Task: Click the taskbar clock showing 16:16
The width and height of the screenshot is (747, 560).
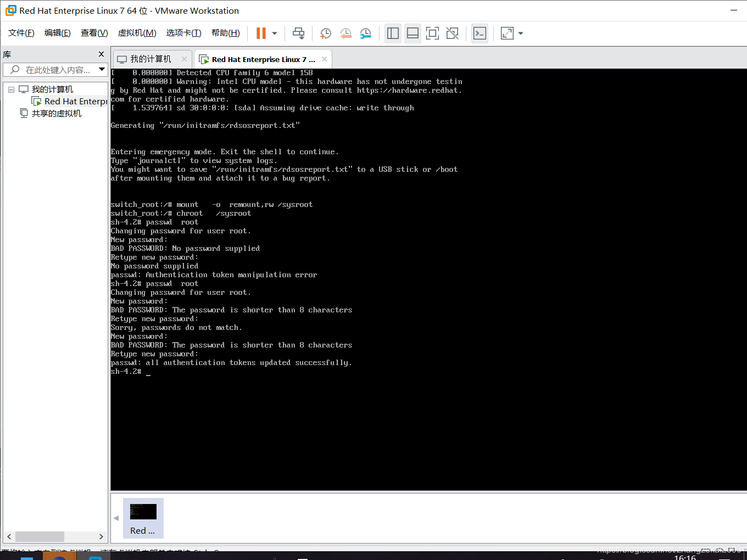Action: click(x=685, y=557)
